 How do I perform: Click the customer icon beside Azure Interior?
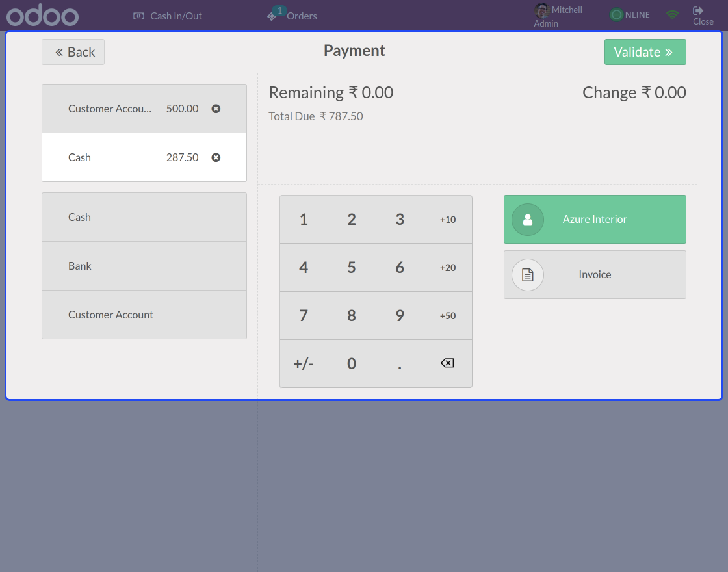(527, 220)
